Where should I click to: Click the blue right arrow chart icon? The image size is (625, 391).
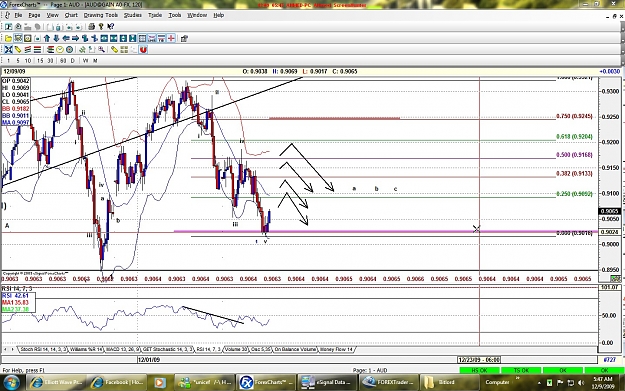pos(75,39)
